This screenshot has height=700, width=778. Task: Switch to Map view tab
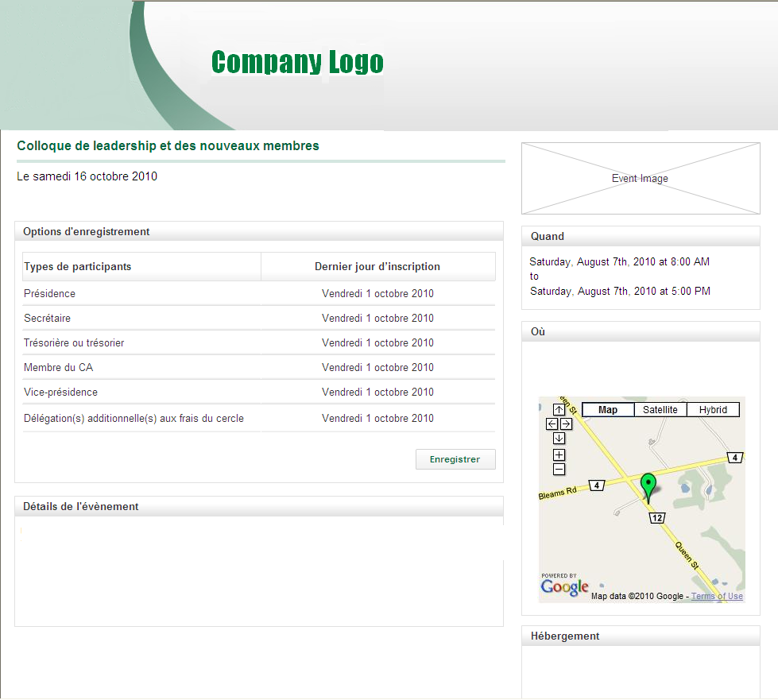(608, 410)
